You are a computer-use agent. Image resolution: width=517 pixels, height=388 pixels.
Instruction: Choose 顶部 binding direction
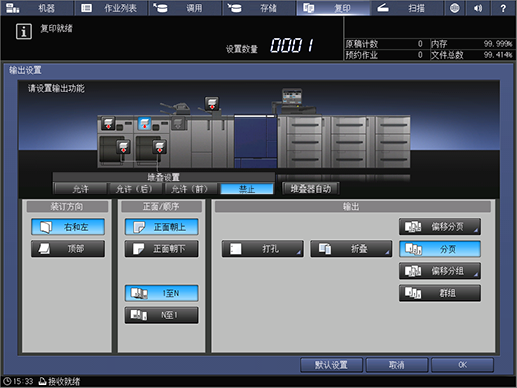click(68, 249)
